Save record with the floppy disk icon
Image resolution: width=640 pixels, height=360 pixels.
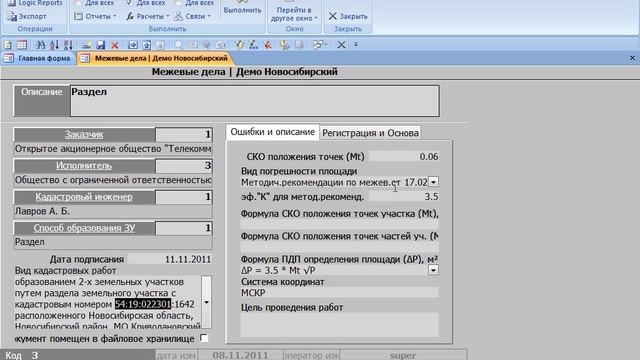(100, 45)
